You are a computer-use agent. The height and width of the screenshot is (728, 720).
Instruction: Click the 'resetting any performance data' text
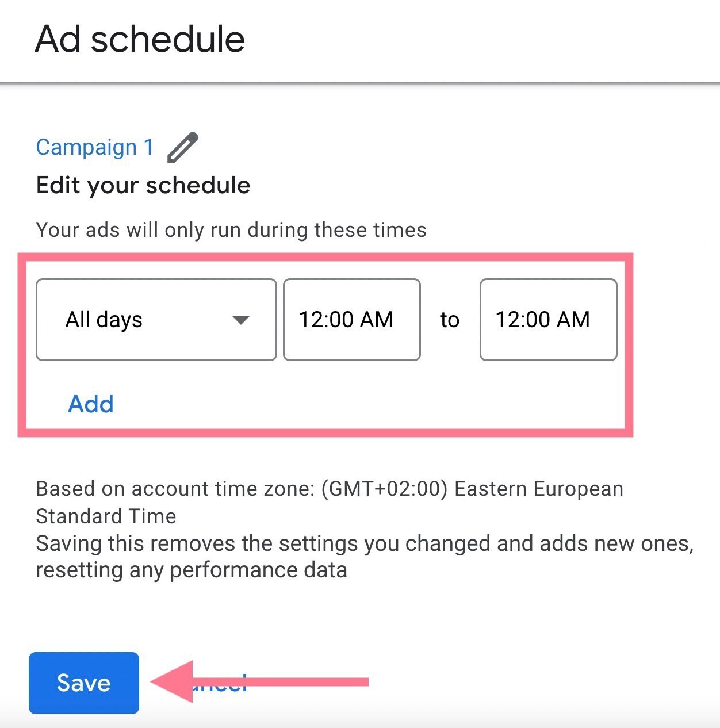192,570
